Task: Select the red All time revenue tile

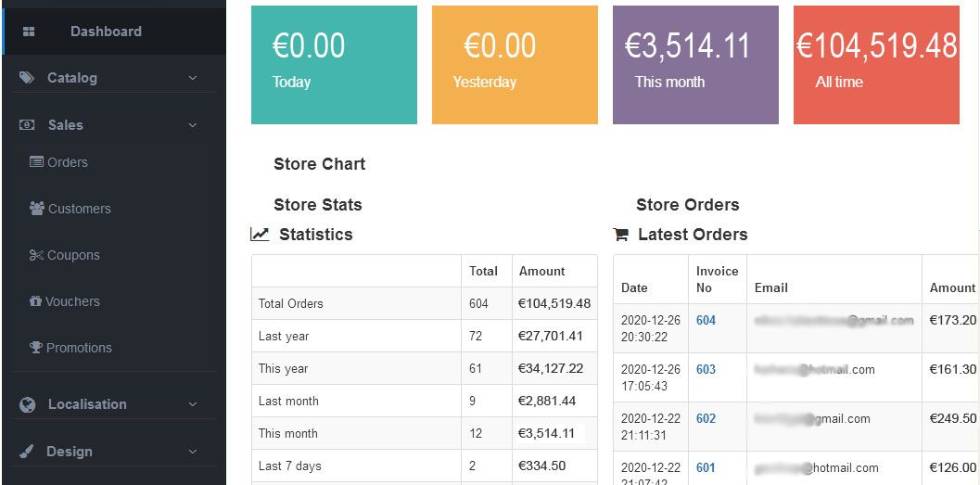Action: [876, 64]
